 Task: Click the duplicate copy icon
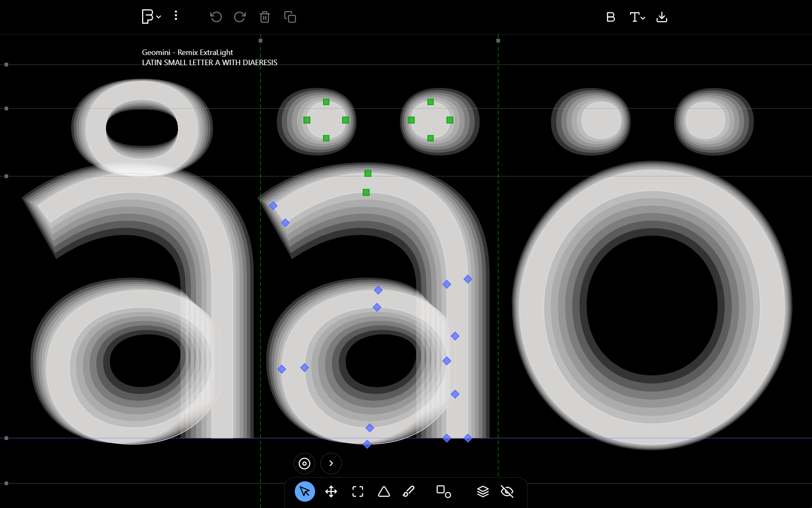click(290, 17)
